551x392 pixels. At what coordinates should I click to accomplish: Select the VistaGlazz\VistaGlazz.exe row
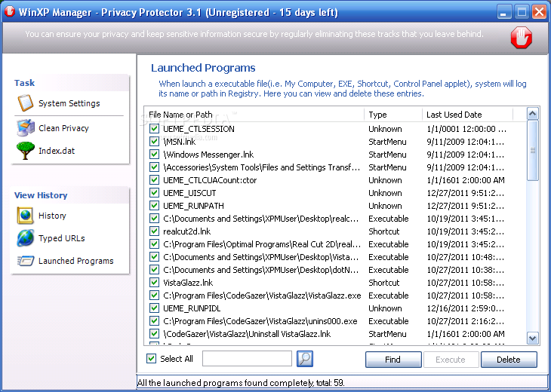(262, 296)
